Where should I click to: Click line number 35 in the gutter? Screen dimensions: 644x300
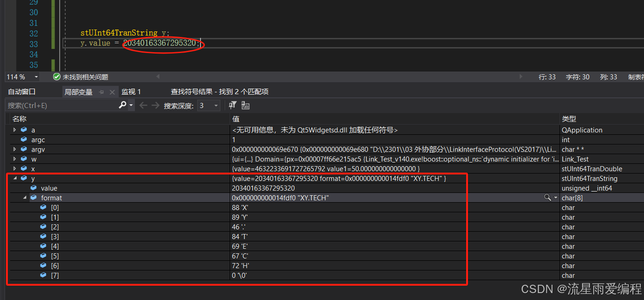34,65
